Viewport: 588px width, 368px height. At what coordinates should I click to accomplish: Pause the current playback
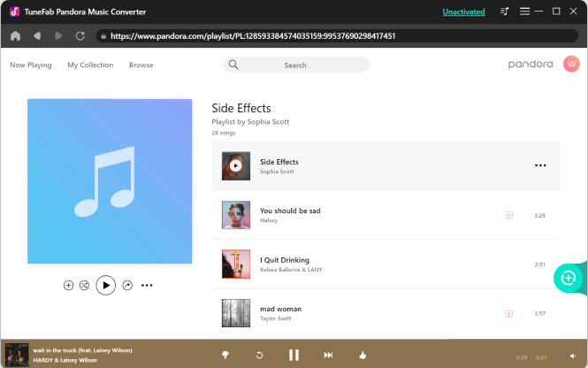(294, 355)
